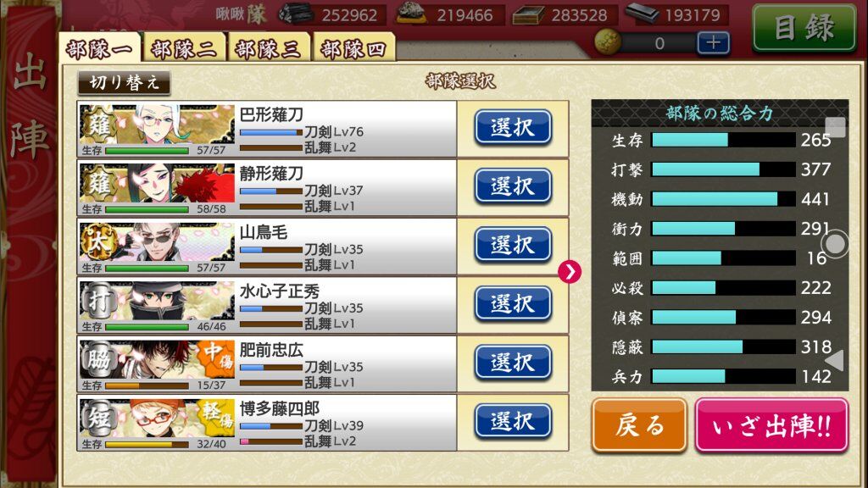The image size is (868, 488).
Task: Click the gold koban coin icon
Action: pyautogui.click(x=607, y=42)
